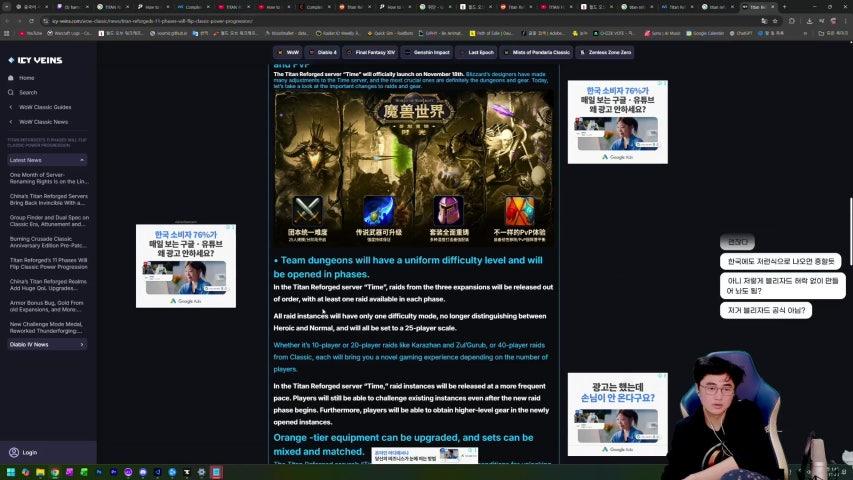Viewport: 853px width, 480px height.
Task: Open the new browser tab button
Action: coord(784,7)
